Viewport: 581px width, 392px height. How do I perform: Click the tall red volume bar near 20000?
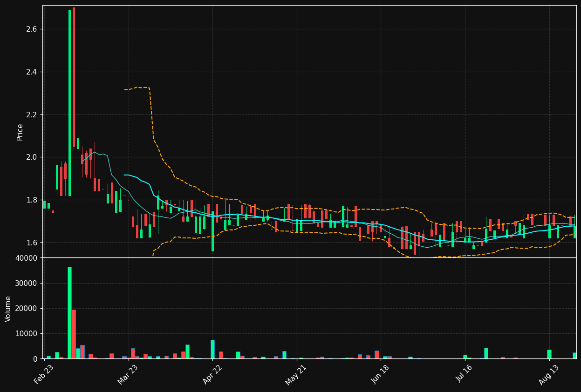tap(74, 334)
